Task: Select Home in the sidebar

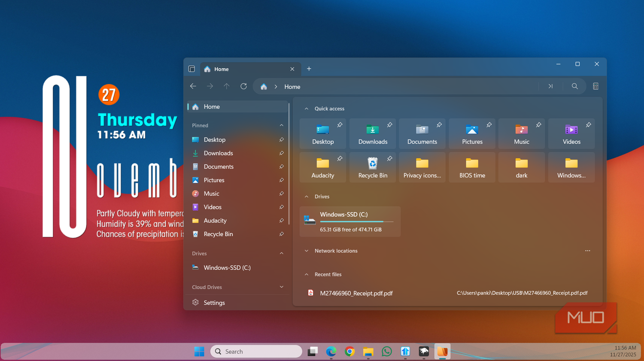Action: click(237, 106)
